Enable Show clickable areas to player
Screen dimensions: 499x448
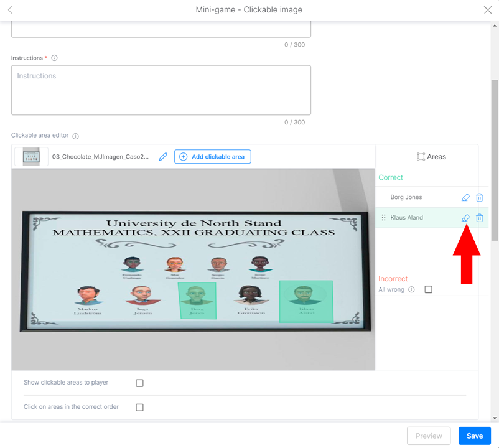(140, 383)
